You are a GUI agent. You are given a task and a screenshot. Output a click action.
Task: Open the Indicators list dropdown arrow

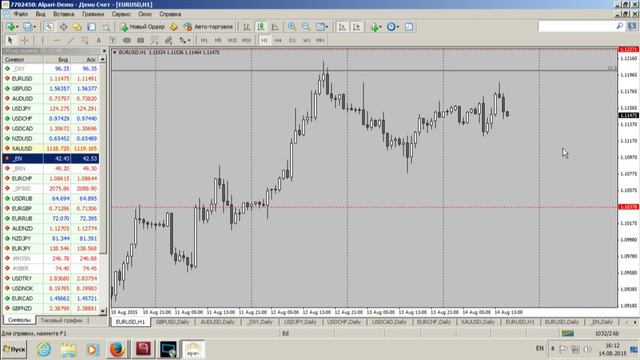pos(381,27)
